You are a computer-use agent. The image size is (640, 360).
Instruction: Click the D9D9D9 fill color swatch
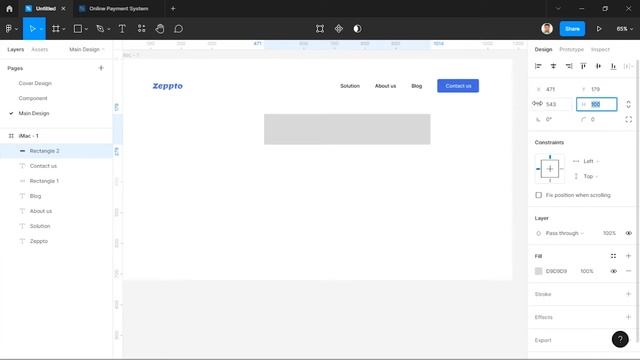click(x=538, y=271)
